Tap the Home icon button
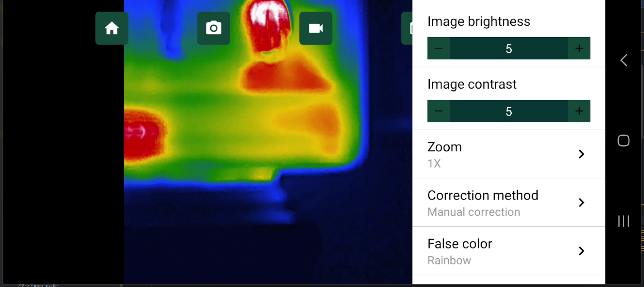Screen dimensions: 644x287 (x=112, y=28)
